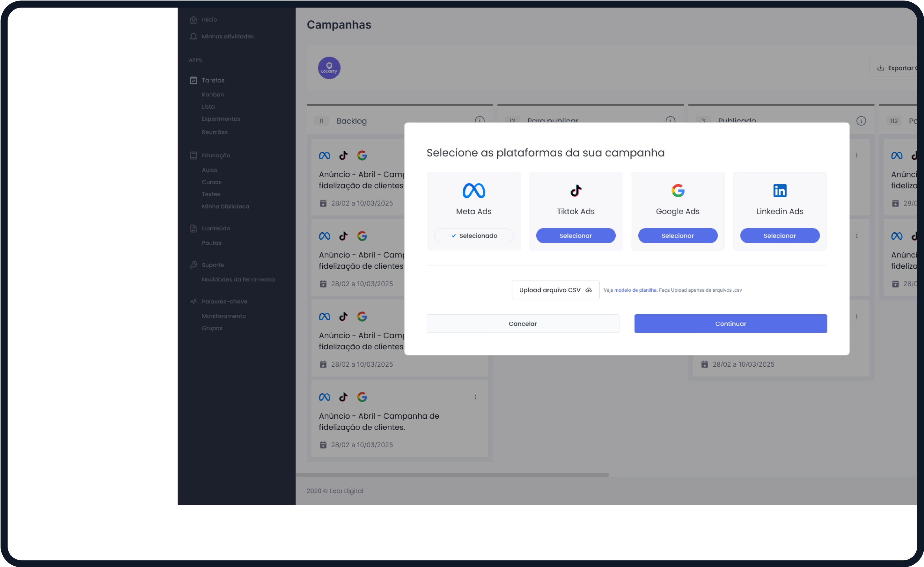Expand the Palavras-chave sidebar section
This screenshot has width=924, height=567.
point(224,301)
